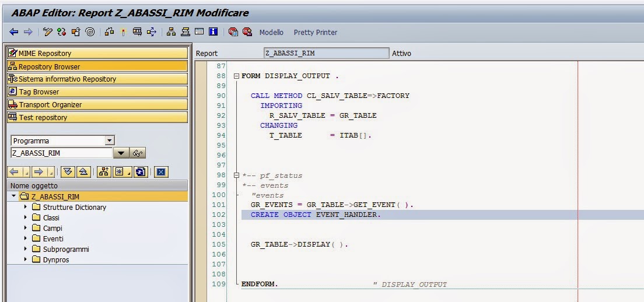Select the Classi tree item
The image size is (644, 302).
pyautogui.click(x=51, y=217)
